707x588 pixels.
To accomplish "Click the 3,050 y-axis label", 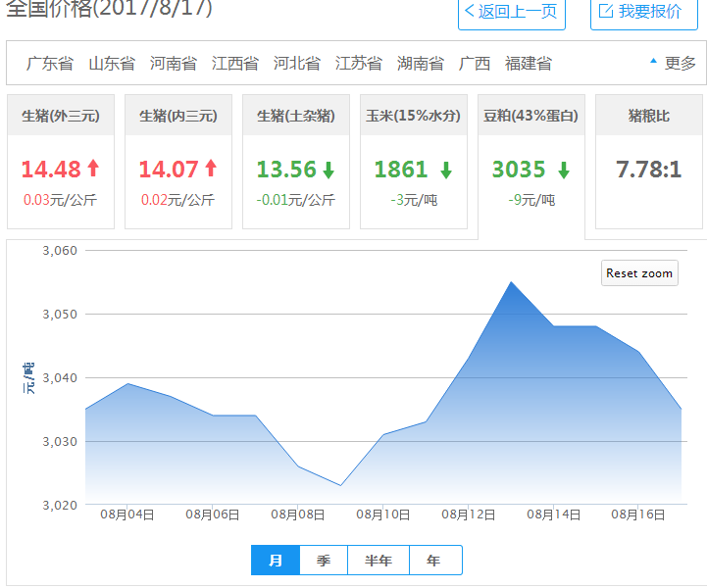I will coord(60,314).
